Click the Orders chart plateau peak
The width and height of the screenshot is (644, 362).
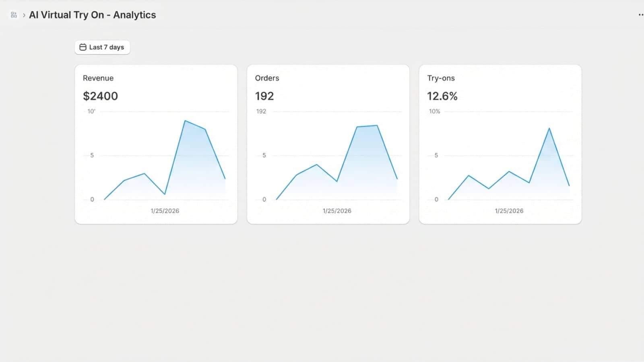[366, 126]
